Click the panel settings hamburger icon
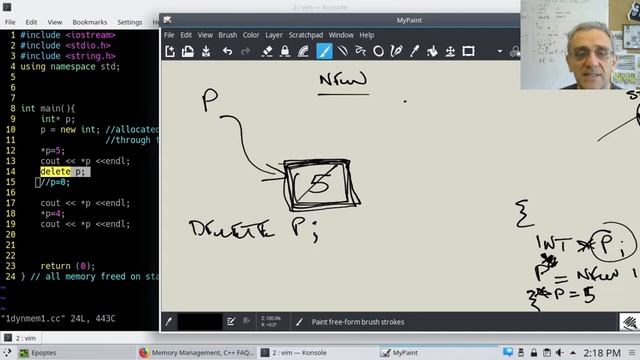This screenshot has width=640, height=360. click(x=632, y=353)
